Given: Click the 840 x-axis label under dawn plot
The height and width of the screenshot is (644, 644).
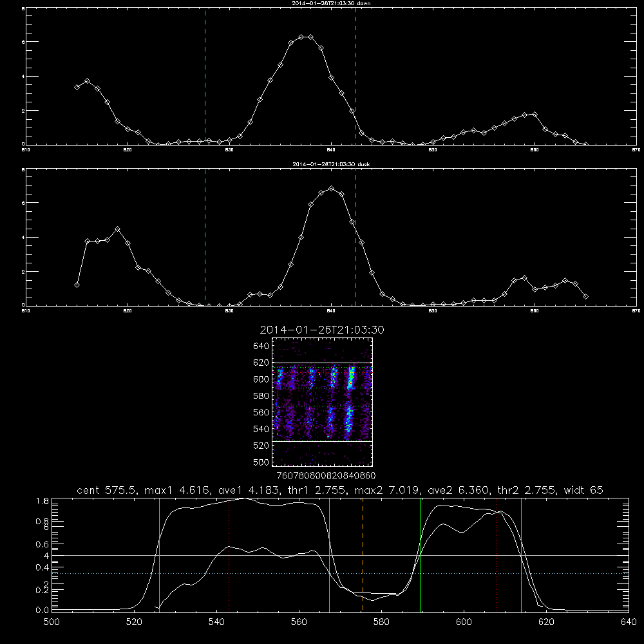Looking at the screenshot, I should pyautogui.click(x=332, y=150).
